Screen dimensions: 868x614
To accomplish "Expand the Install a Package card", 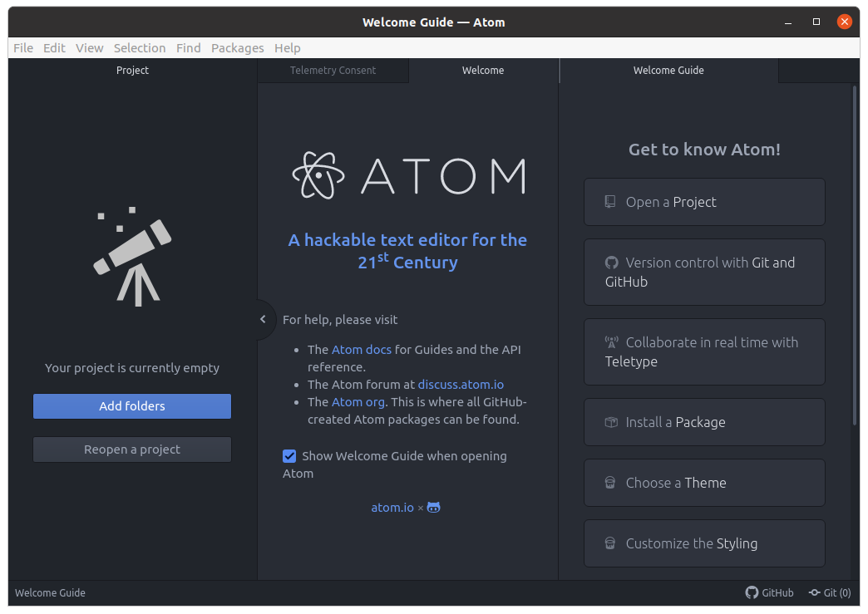I will (704, 422).
